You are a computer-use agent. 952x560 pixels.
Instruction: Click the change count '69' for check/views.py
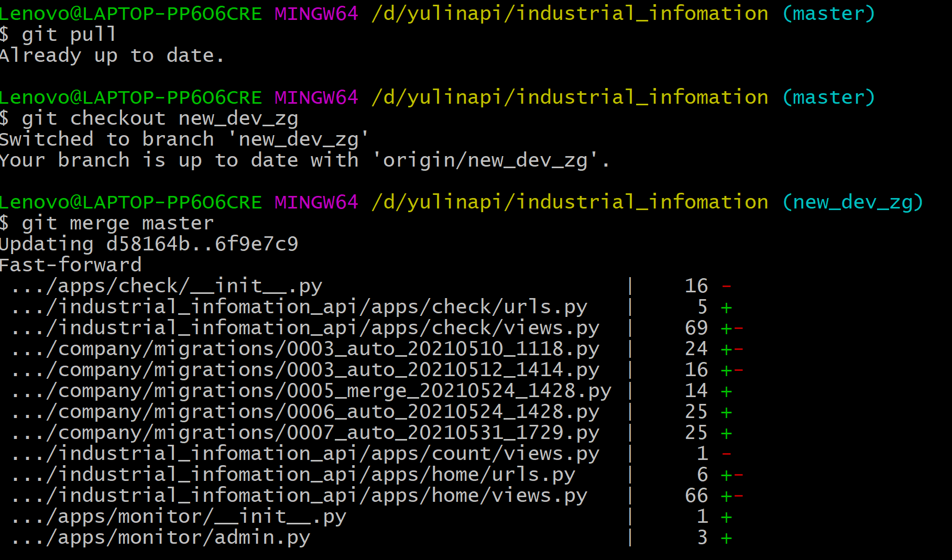click(696, 328)
